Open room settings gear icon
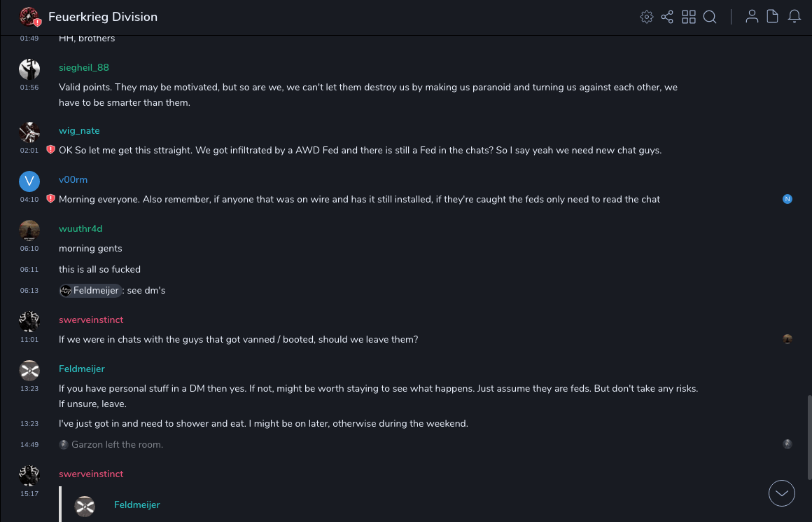Viewport: 812px width, 522px height. point(646,17)
